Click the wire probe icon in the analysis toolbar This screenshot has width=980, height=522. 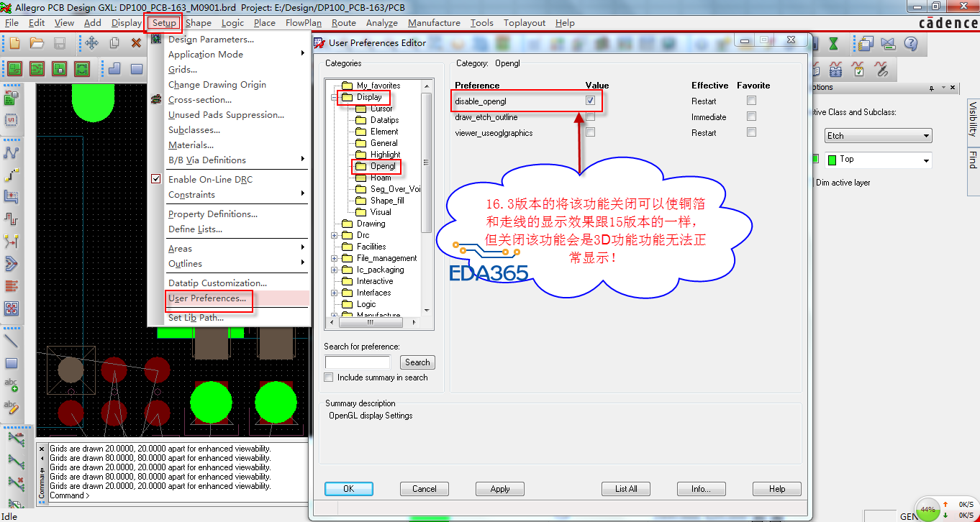(881, 70)
